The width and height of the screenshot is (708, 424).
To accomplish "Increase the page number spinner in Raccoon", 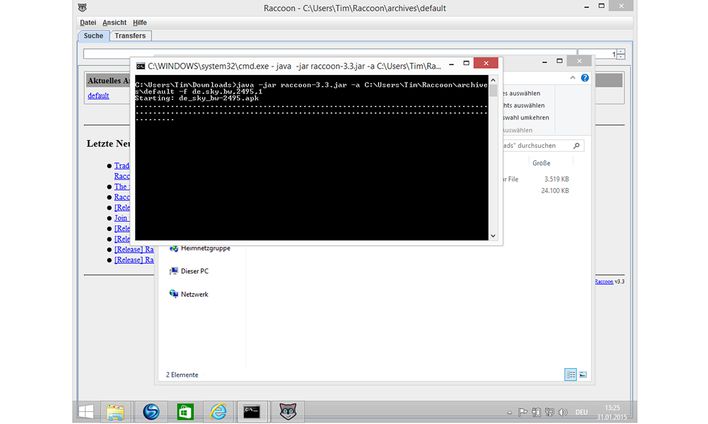I will 621,51.
